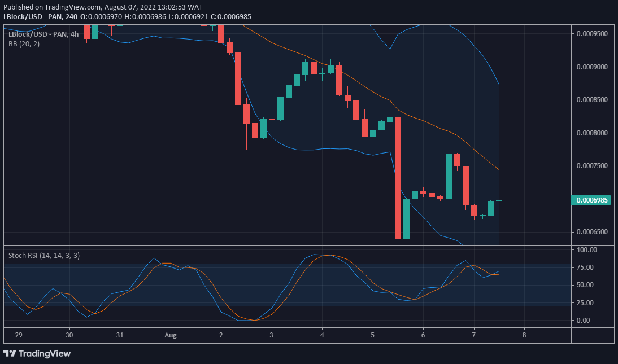
Task: Click price axis label 0.0008500
Action: point(592,100)
